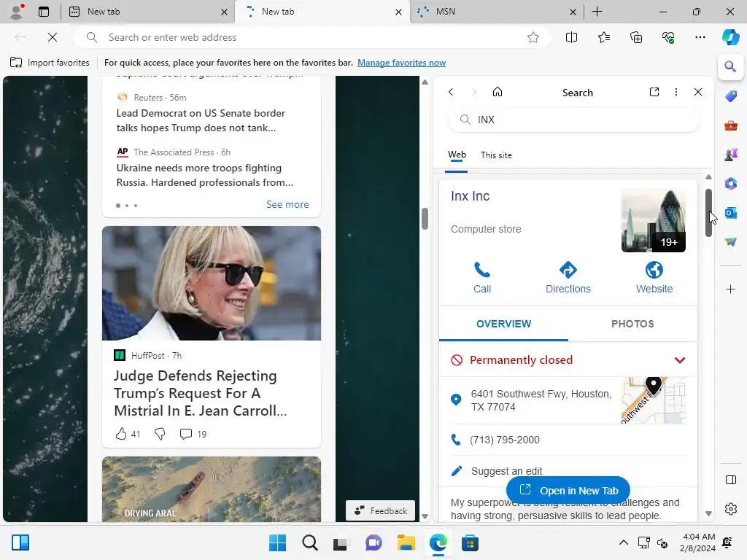This screenshot has height=560, width=747.
Task: Add a sidebar app with the plus icon
Action: [730, 289]
